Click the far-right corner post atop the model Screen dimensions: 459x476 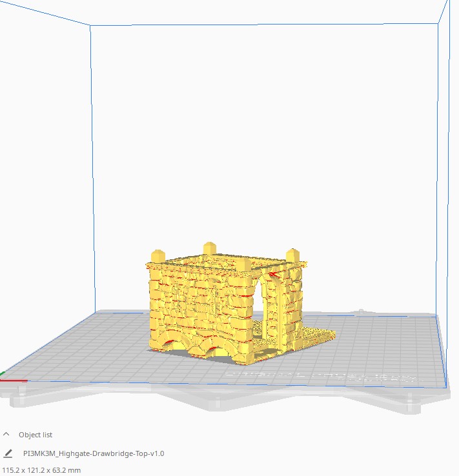click(292, 254)
